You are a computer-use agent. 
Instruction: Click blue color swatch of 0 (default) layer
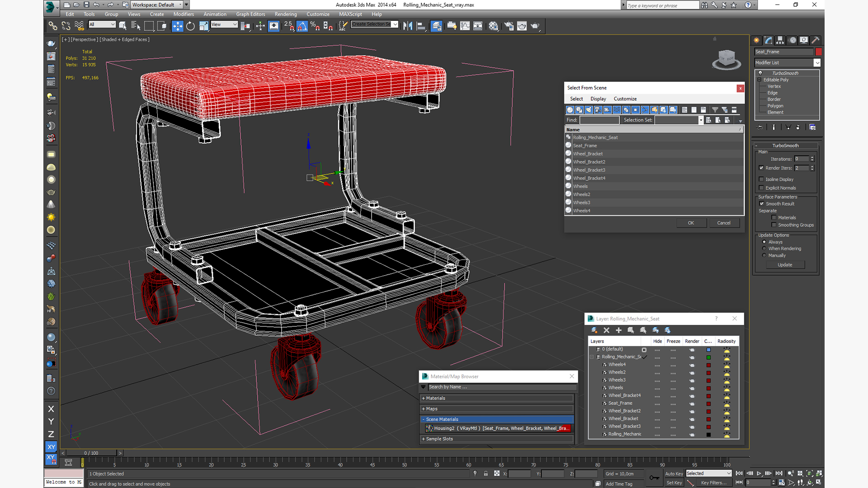coord(708,350)
